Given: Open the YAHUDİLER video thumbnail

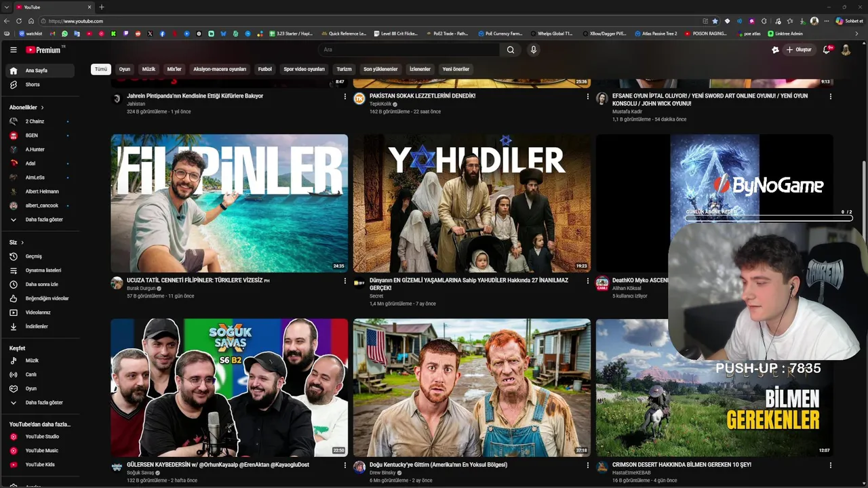Looking at the screenshot, I should (471, 203).
